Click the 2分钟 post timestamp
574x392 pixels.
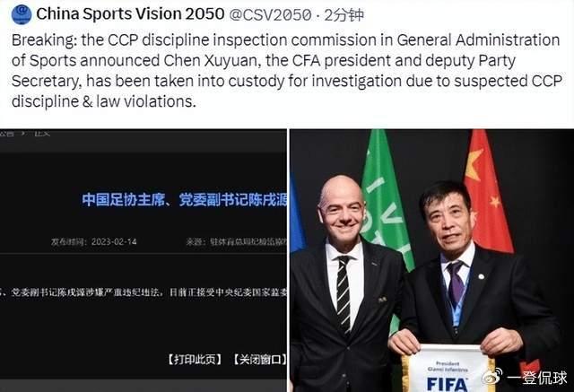pyautogui.click(x=344, y=15)
